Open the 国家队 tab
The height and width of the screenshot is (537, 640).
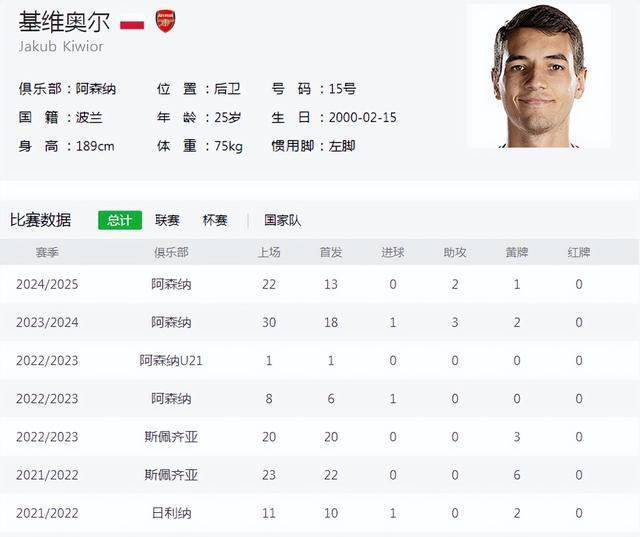click(x=282, y=220)
